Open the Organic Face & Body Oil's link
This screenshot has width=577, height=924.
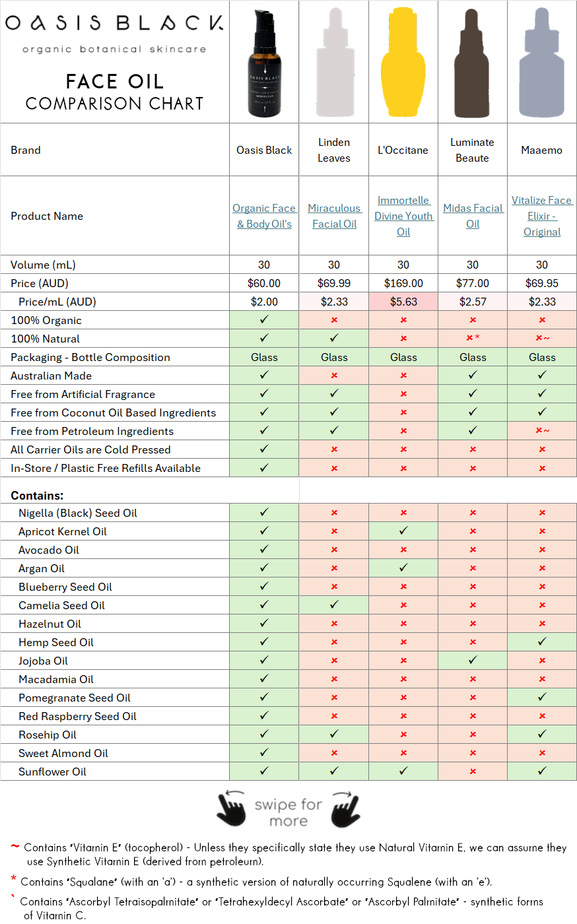click(x=264, y=216)
